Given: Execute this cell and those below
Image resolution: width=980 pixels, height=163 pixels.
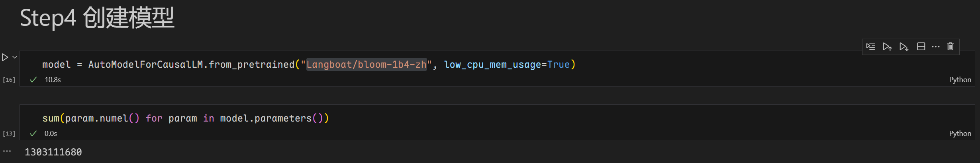Looking at the screenshot, I should [x=904, y=47].
